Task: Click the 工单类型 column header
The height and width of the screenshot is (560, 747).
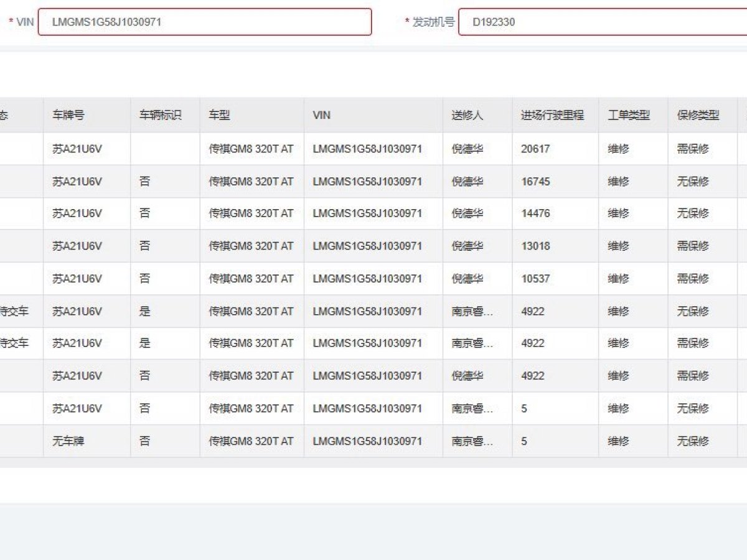Action: pos(629,115)
